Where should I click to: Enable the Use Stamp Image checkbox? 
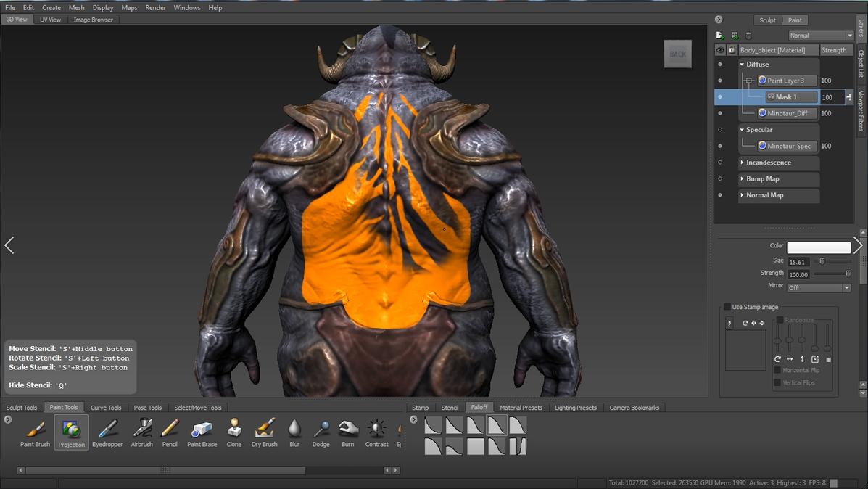727,307
